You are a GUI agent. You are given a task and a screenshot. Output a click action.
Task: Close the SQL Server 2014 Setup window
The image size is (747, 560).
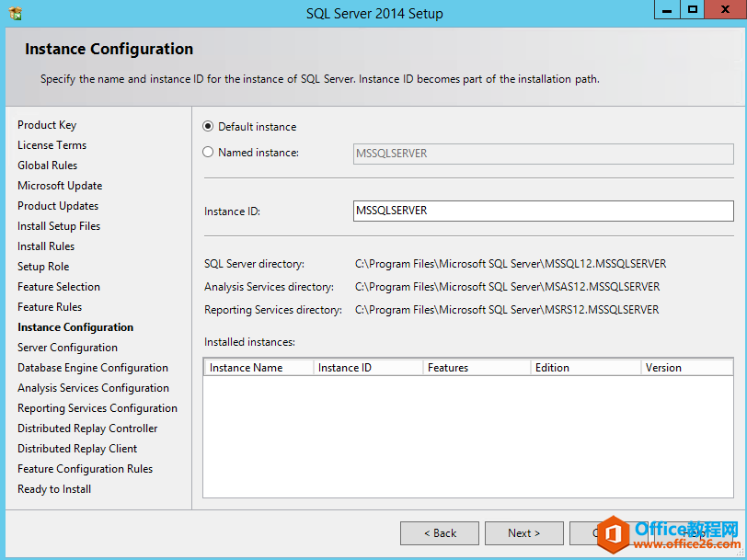(725, 10)
